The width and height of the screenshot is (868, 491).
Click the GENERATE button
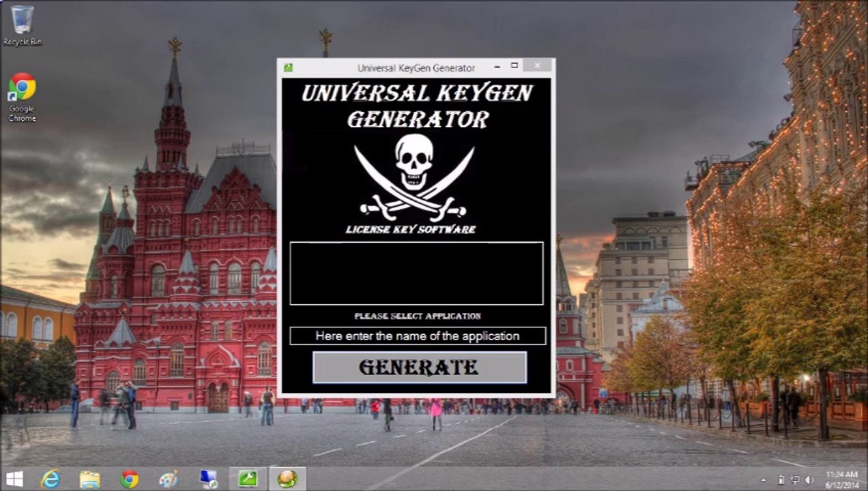tap(420, 368)
